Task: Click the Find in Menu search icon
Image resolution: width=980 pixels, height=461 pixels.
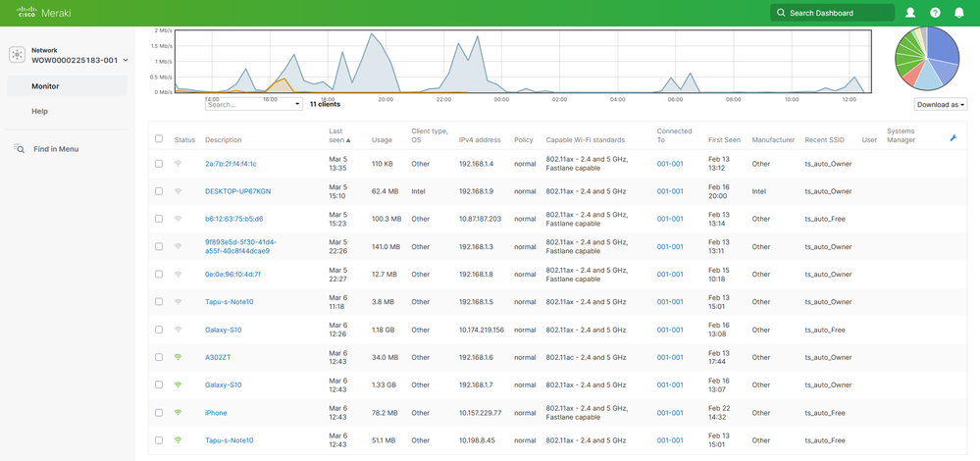Action: (19, 149)
